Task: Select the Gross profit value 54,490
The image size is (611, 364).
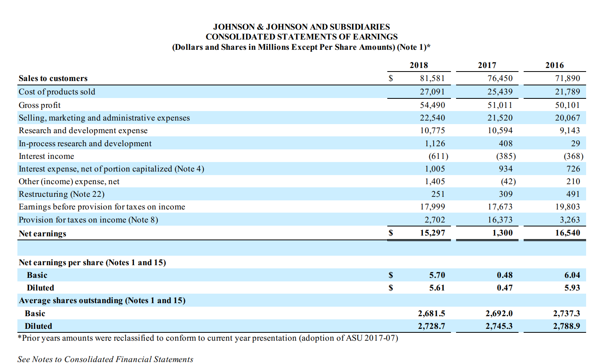Action: tap(432, 105)
